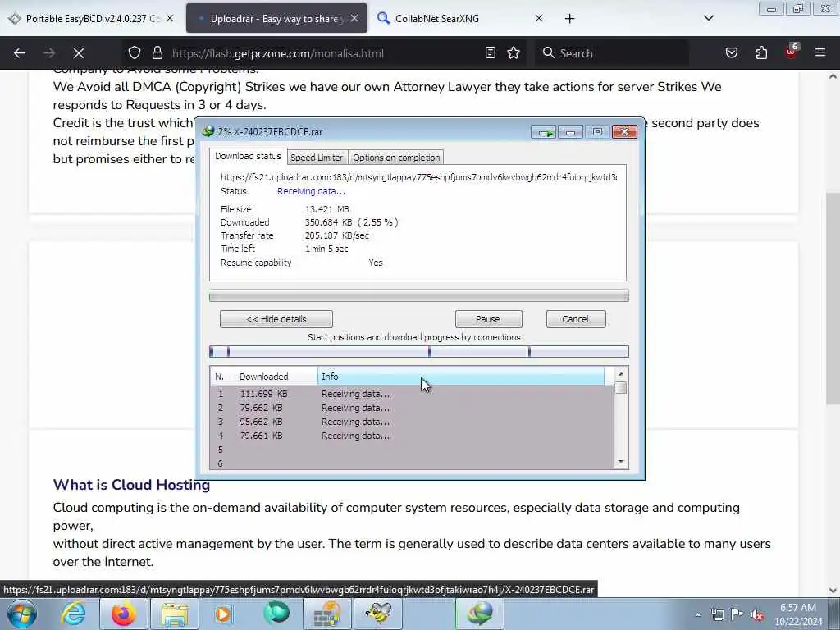The width and height of the screenshot is (840, 630).
Task: Click the transfer rate value 205.187 KB/sec
Action: tap(337, 235)
